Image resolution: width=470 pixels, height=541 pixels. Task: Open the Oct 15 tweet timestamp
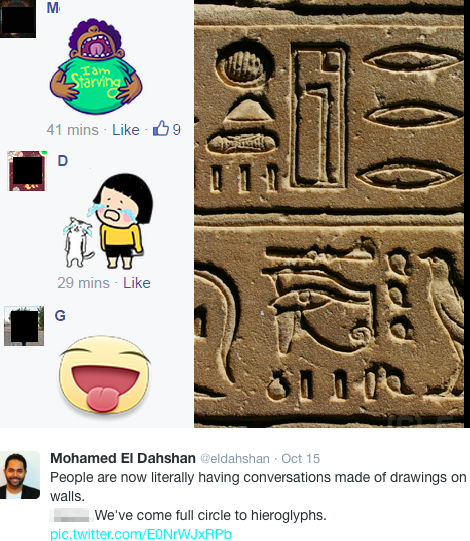301,459
